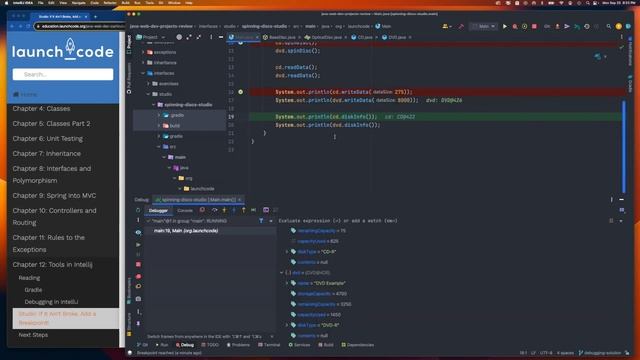Open the File menu in the menu bar
The width and height of the screenshot is (640, 360).
pos(40,3)
